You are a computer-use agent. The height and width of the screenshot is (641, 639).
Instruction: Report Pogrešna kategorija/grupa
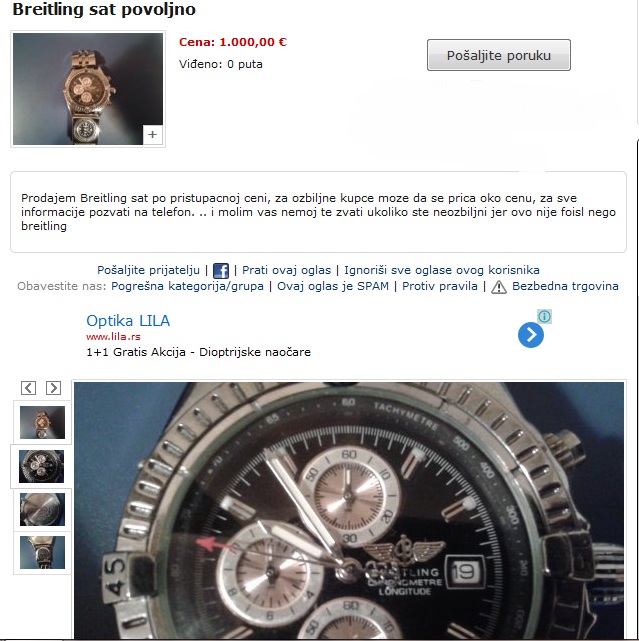[187, 286]
